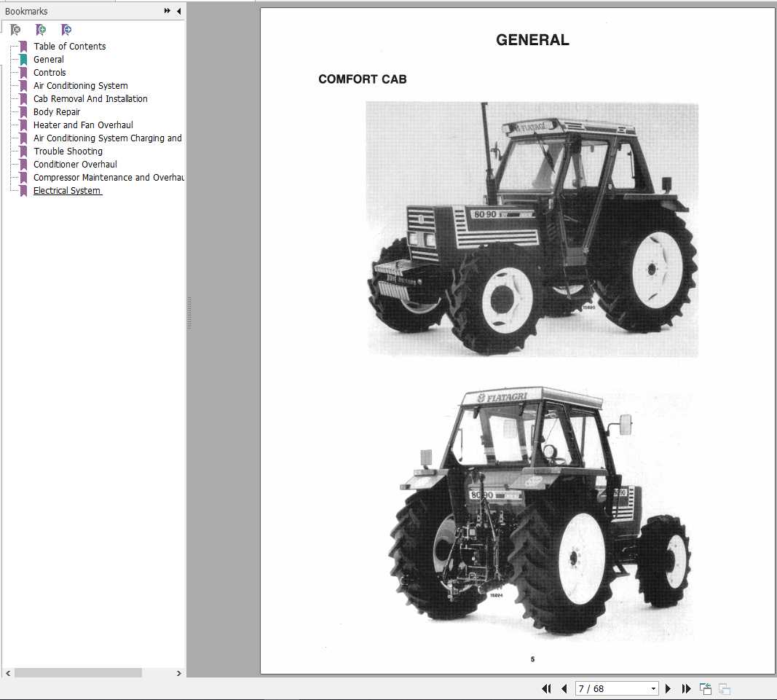Go to the previous page
The height and width of the screenshot is (700, 777).
coord(564,688)
